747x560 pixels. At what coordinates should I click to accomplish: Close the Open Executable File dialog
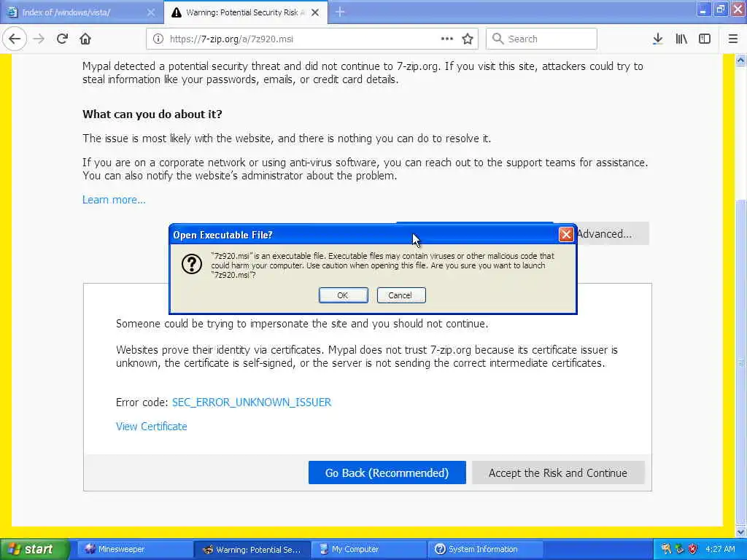click(566, 234)
